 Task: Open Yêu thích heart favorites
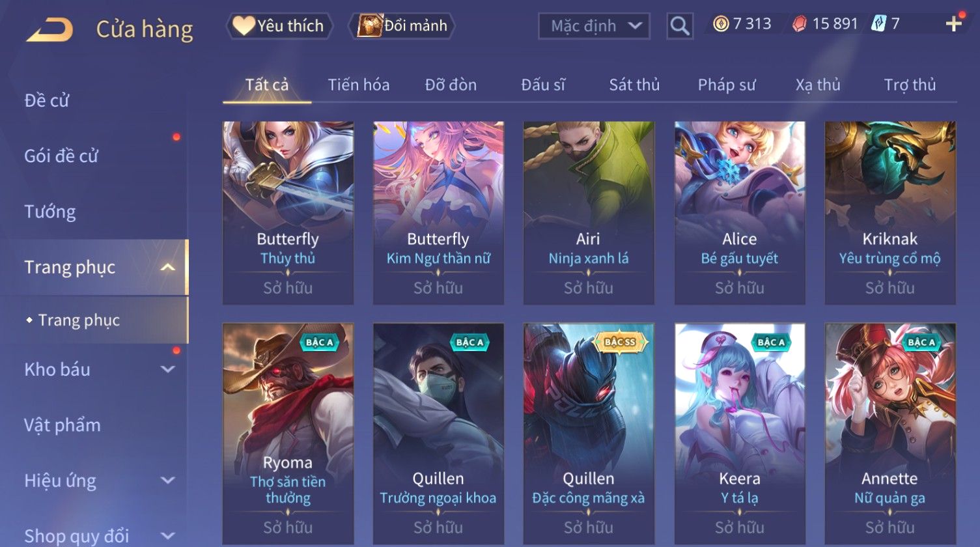click(279, 26)
